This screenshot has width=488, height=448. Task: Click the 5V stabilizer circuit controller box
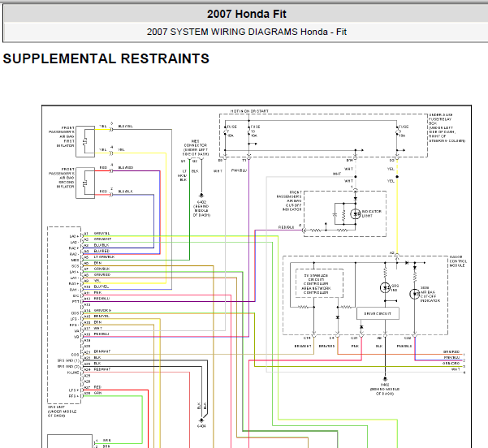pos(319,283)
